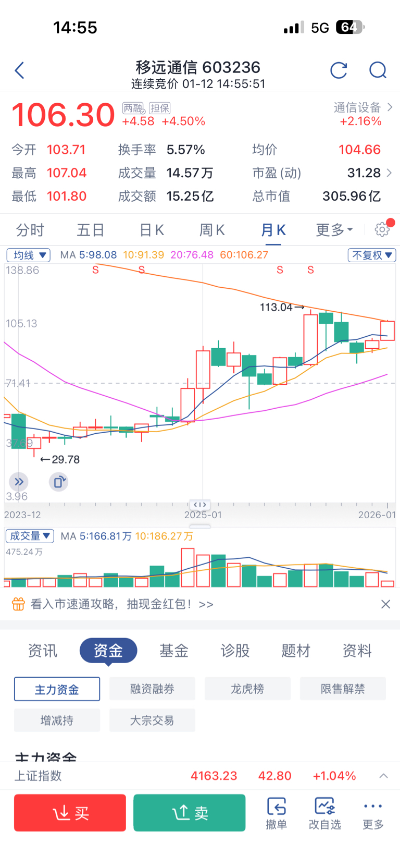Screen dimensions: 400x868
Task: Expand the 成交量 indicator dropdown
Action: tap(30, 536)
